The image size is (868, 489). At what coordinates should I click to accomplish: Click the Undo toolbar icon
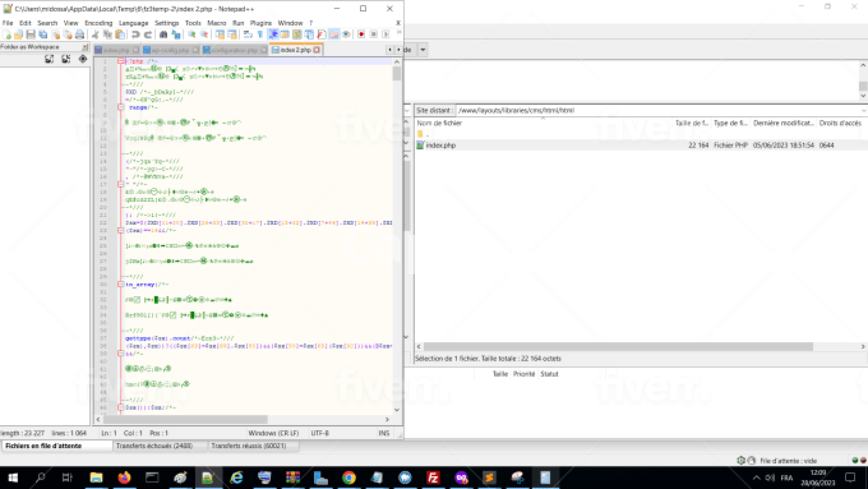[x=135, y=35]
